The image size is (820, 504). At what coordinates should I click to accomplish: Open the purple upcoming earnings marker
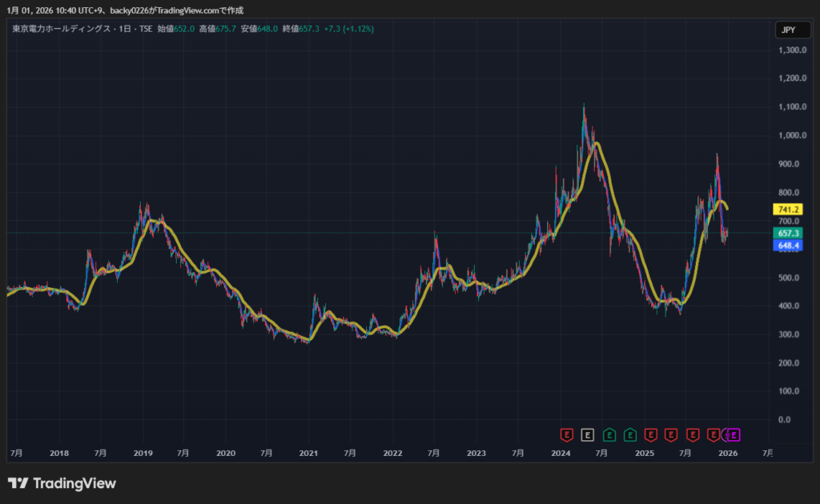click(733, 434)
